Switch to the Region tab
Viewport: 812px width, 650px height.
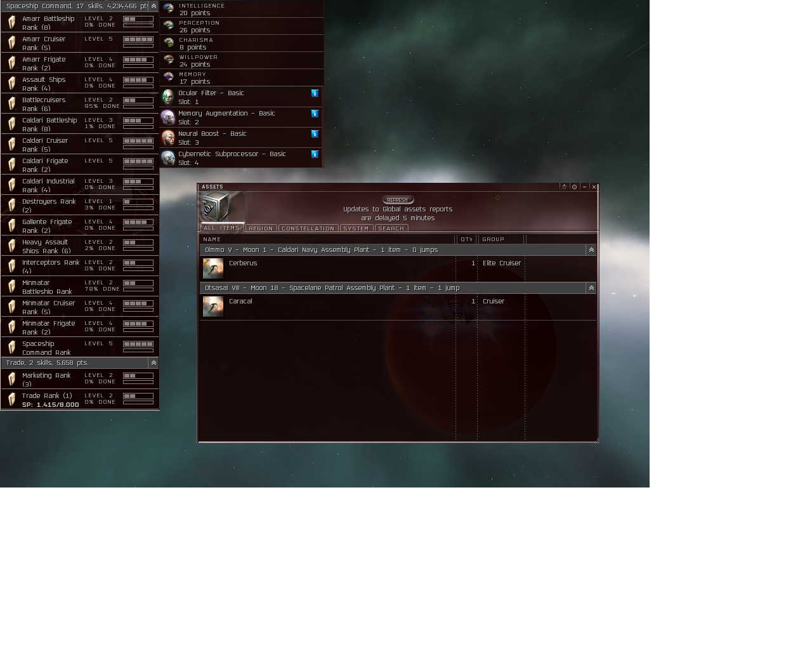tap(261, 229)
